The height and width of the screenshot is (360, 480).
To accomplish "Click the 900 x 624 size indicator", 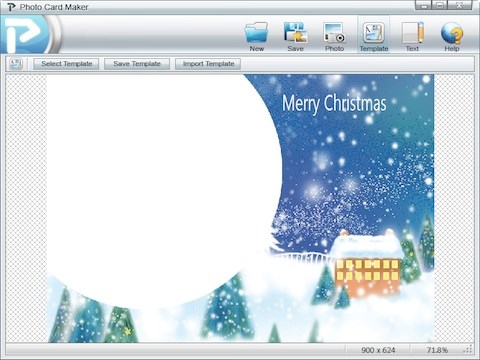I will click(378, 350).
